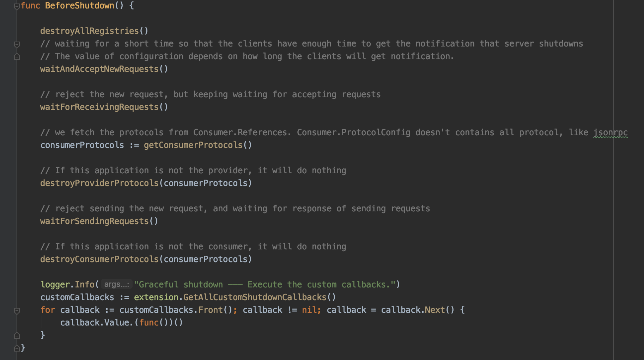Click the BeforeShutdown function name
Screen dimensions: 644x360
[80, 6]
